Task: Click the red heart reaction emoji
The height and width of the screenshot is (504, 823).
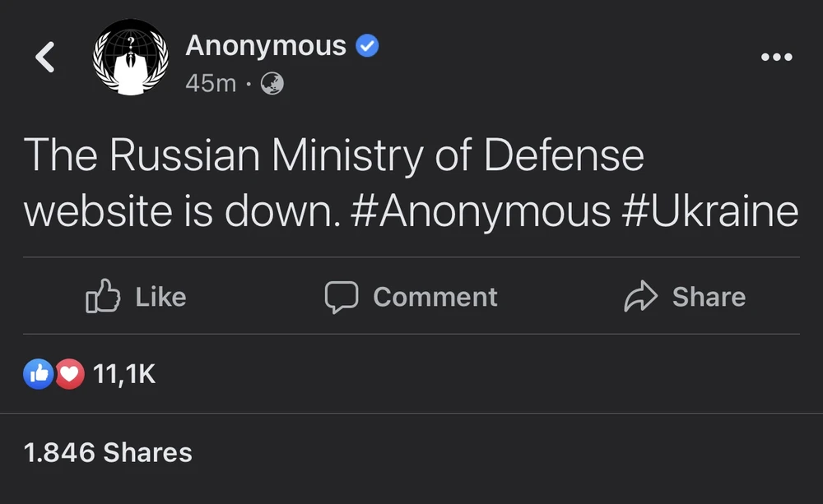Action: (70, 375)
